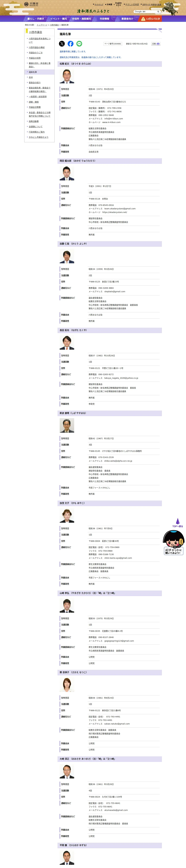This screenshot has height=868, width=186.
Task: Open 市議会のうごき sidebar link
Action: 35,53
